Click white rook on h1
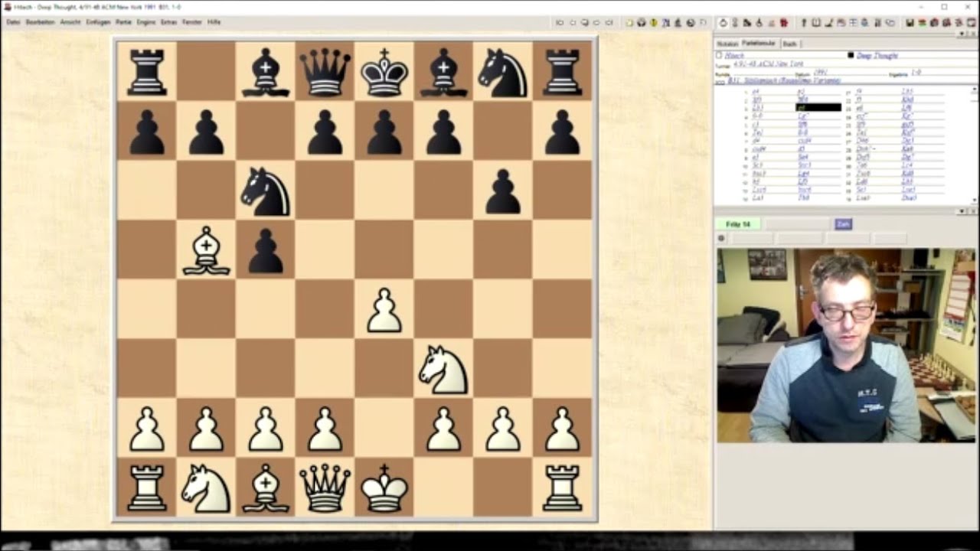This screenshot has width=980, height=551. pyautogui.click(x=563, y=487)
